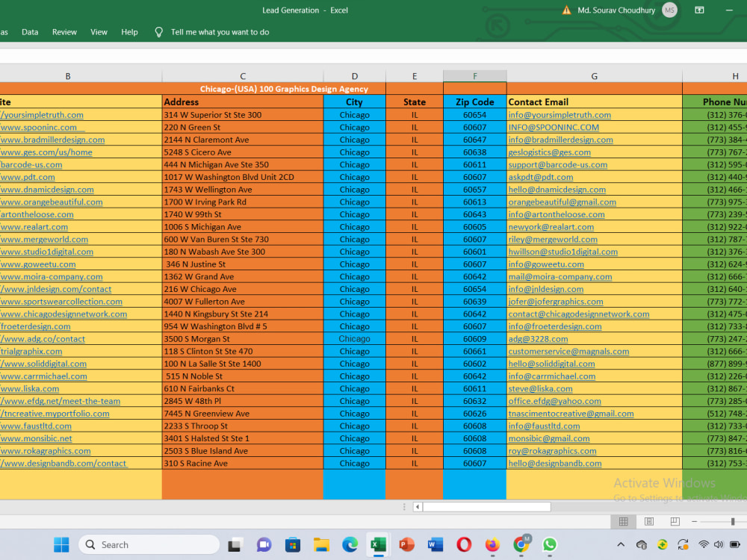Check the battery tray icon
The width and height of the screenshot is (747, 560).
tap(735, 544)
